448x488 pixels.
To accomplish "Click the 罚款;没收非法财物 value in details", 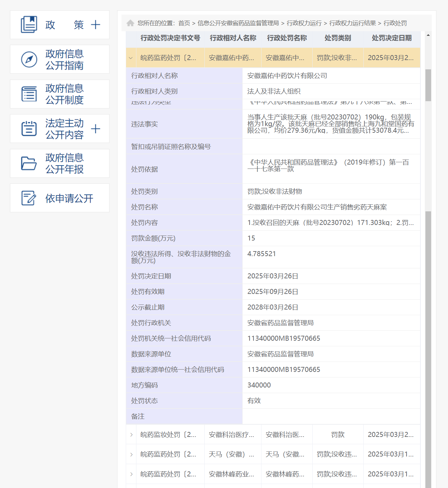I will pyautogui.click(x=275, y=191).
